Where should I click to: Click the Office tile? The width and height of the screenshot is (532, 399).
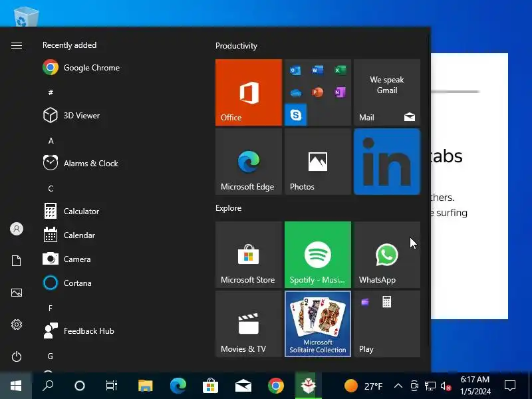point(249,92)
